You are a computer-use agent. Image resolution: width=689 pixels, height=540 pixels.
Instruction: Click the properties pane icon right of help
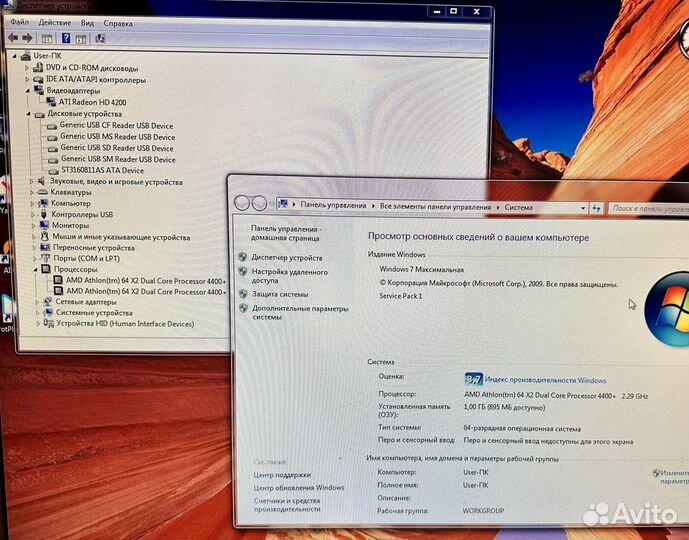81,39
